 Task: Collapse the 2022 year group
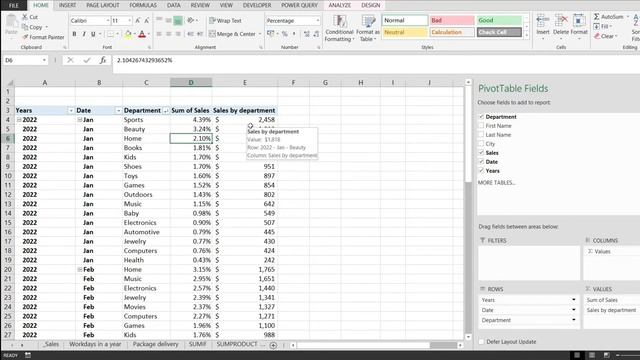pos(19,120)
